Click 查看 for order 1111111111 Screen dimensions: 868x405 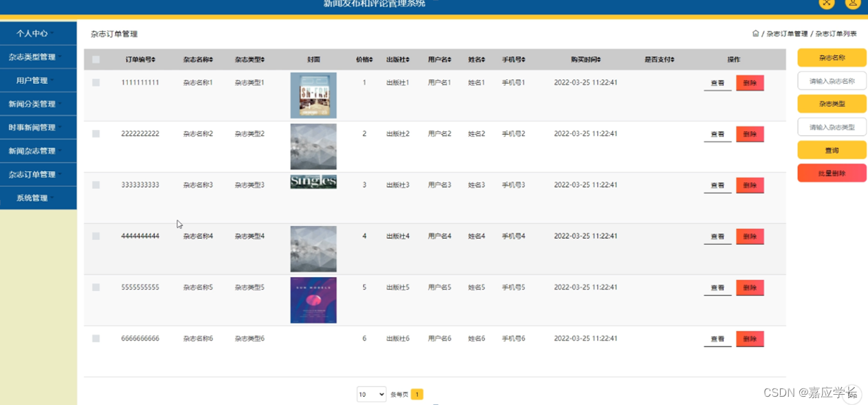pos(717,83)
